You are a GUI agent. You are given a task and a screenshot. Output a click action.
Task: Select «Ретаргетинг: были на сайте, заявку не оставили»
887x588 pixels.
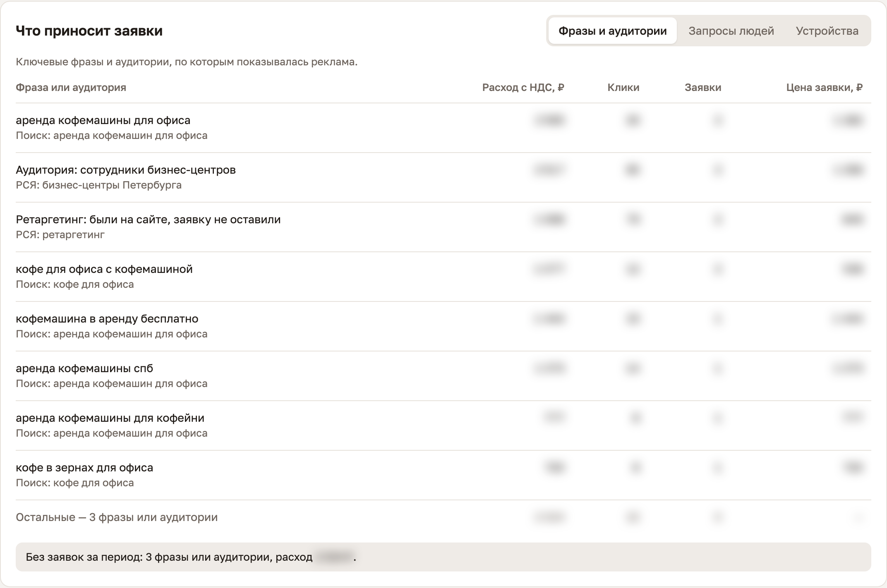(148, 220)
